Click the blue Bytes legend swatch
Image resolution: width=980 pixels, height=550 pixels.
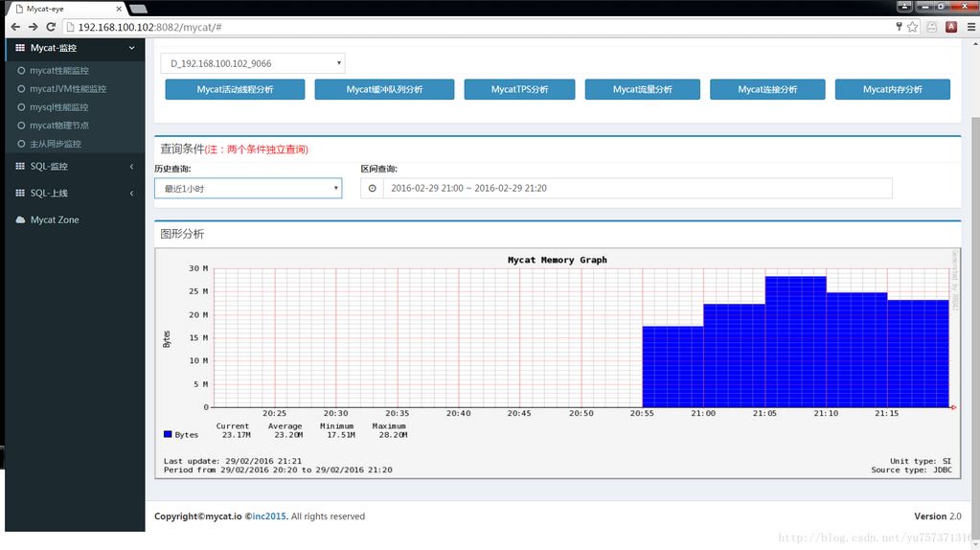[168, 434]
